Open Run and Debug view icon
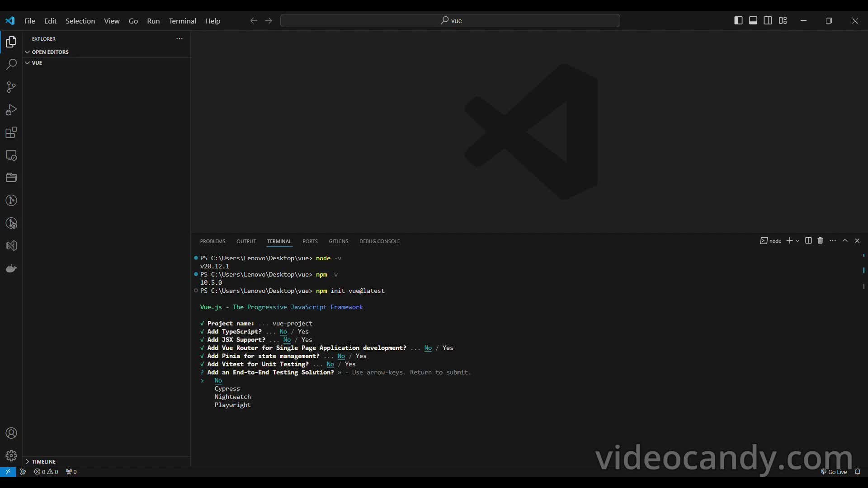This screenshot has width=868, height=488. [11, 110]
